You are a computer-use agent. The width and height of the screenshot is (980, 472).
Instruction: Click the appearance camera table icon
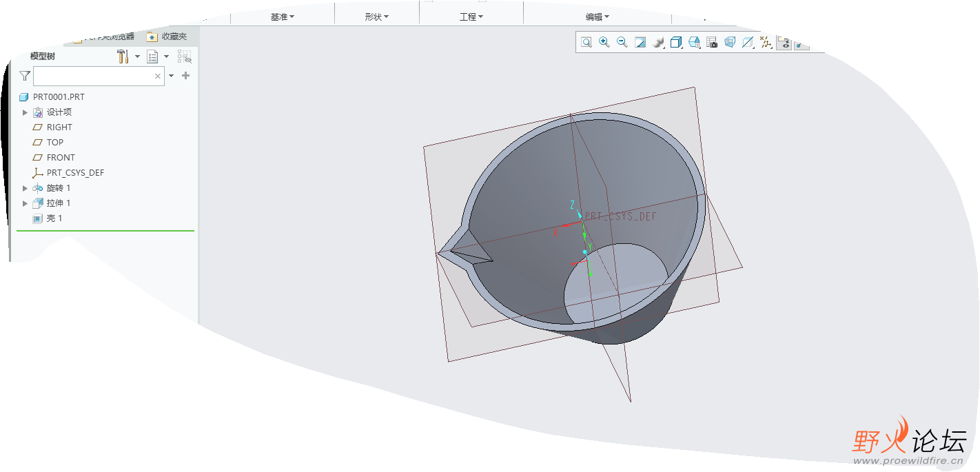pos(712,43)
